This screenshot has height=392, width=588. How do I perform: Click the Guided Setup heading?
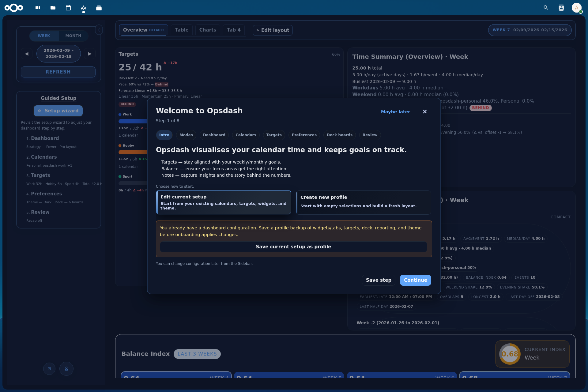pos(58,98)
